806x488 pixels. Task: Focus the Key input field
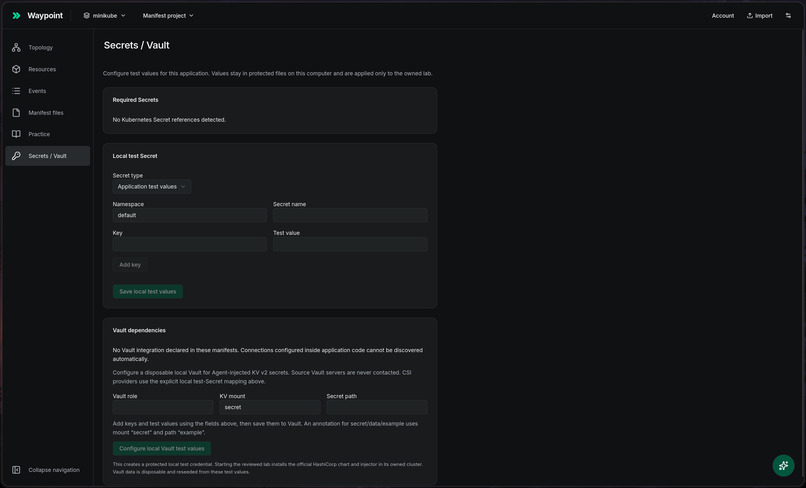click(x=190, y=244)
